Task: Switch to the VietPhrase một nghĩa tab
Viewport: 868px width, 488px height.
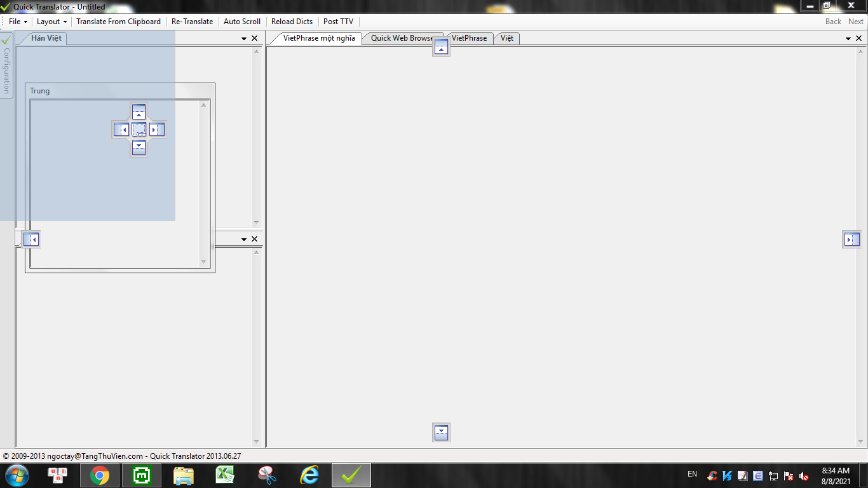Action: (318, 38)
